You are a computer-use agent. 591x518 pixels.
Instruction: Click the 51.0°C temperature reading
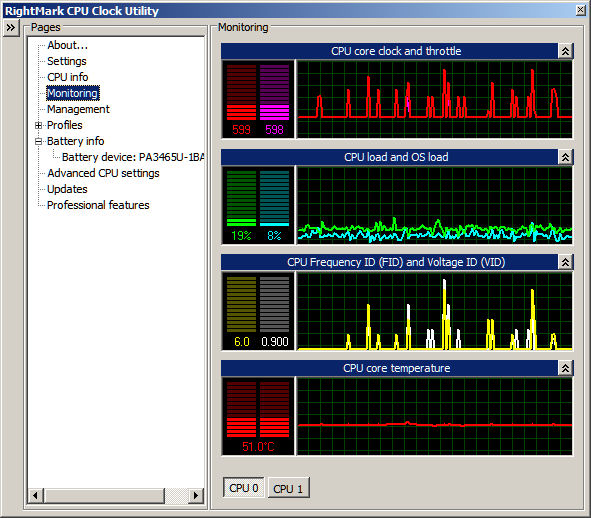coord(258,447)
